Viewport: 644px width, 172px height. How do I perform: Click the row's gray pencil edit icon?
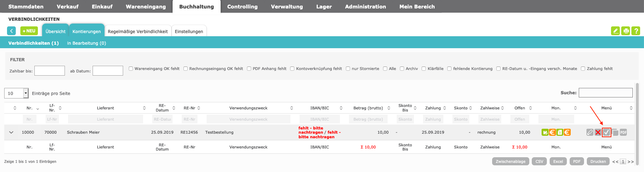click(x=590, y=132)
